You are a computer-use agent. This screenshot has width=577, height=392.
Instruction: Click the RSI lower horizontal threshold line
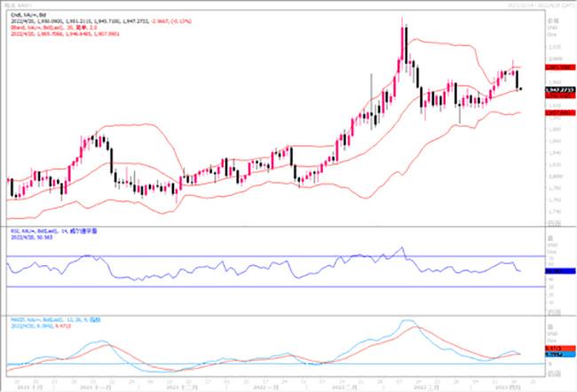(x=266, y=286)
